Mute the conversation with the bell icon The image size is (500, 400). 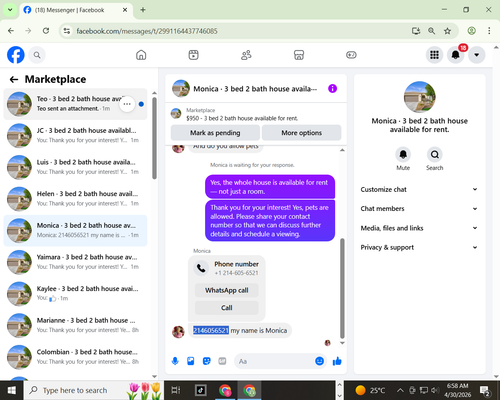tap(403, 154)
